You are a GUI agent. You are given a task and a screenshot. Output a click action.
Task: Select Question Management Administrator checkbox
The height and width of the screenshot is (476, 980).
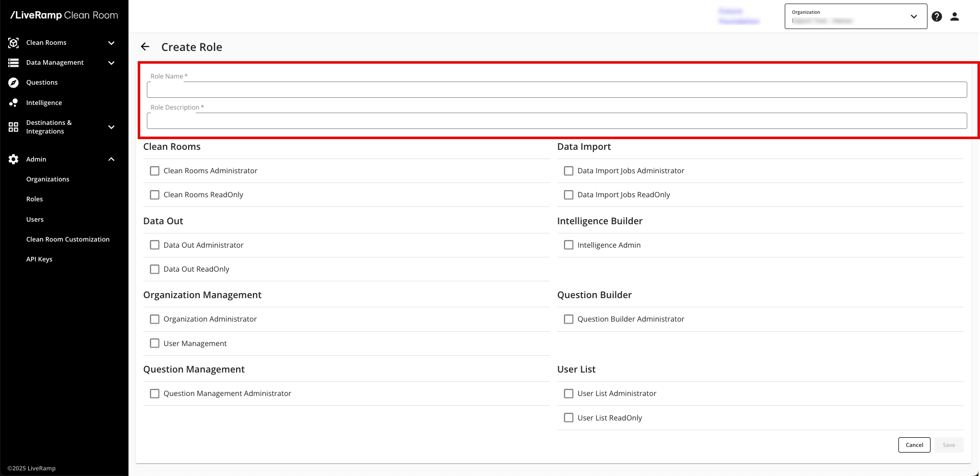click(x=154, y=393)
